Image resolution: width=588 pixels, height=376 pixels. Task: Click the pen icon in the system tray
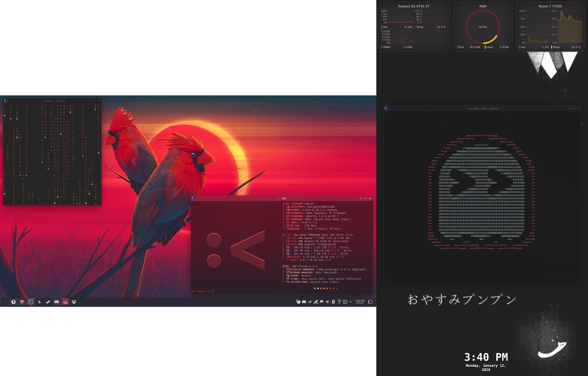tap(316, 302)
